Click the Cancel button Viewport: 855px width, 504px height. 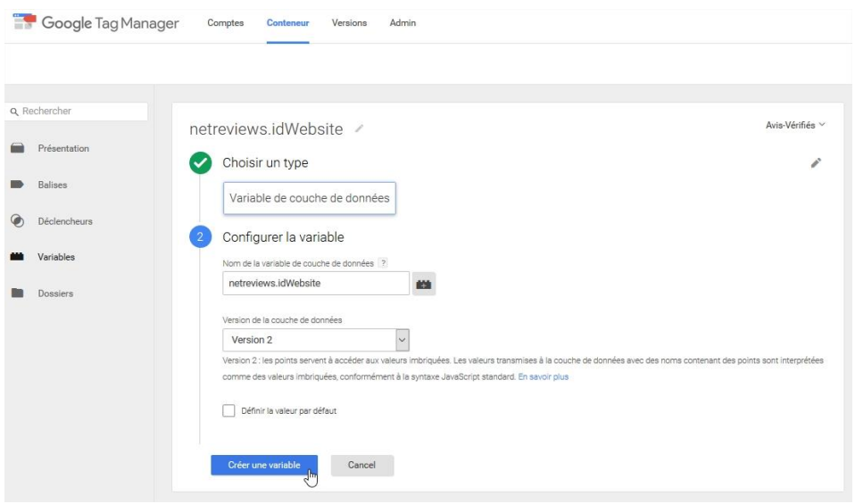[x=361, y=465]
